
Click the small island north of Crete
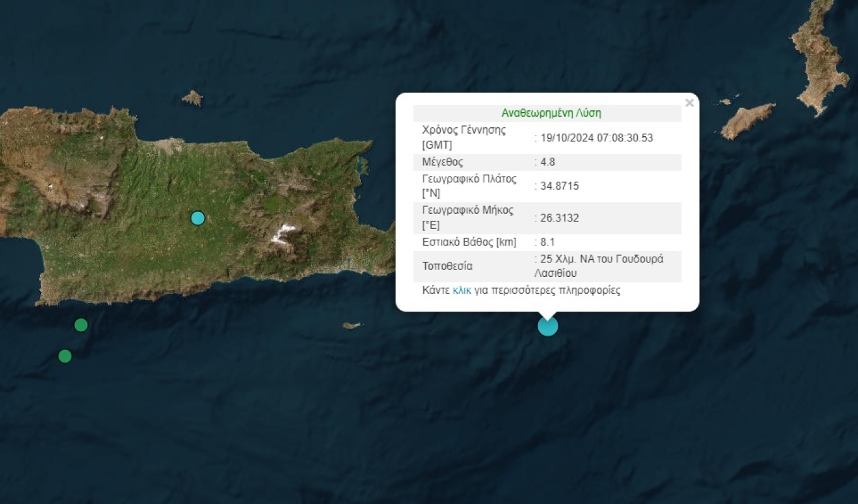(x=192, y=98)
